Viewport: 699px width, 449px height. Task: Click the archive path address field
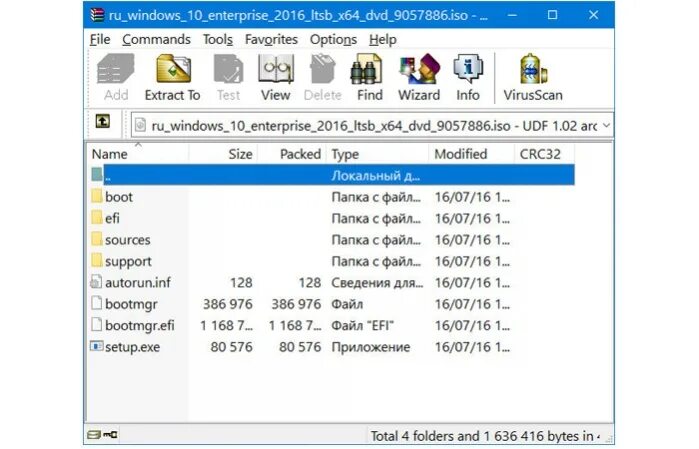coord(372,125)
